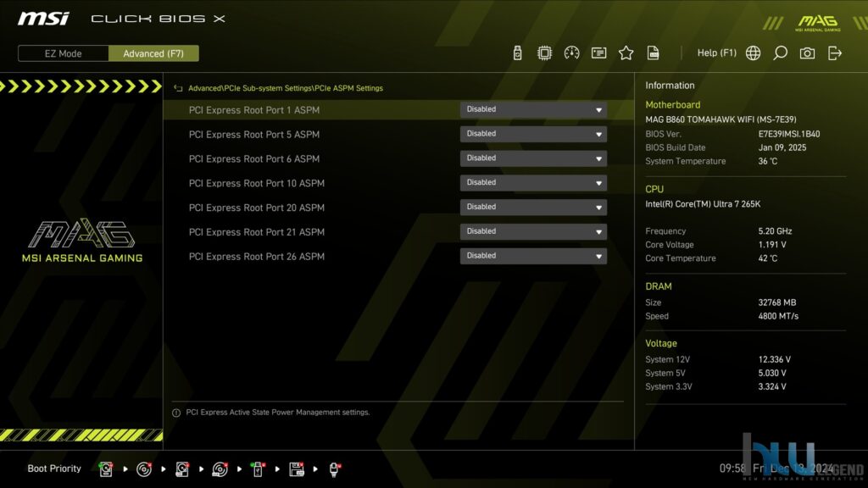
Task: Click the Motherboard section heading
Action: click(672, 104)
